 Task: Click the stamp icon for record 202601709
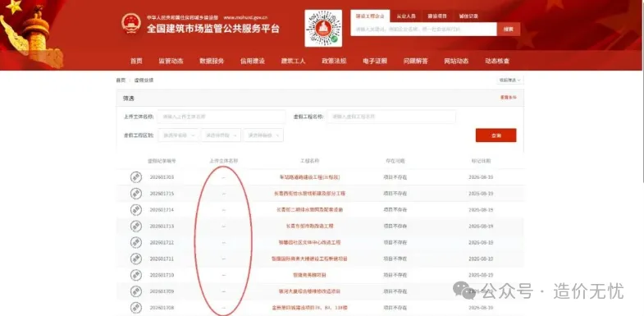tap(136, 291)
